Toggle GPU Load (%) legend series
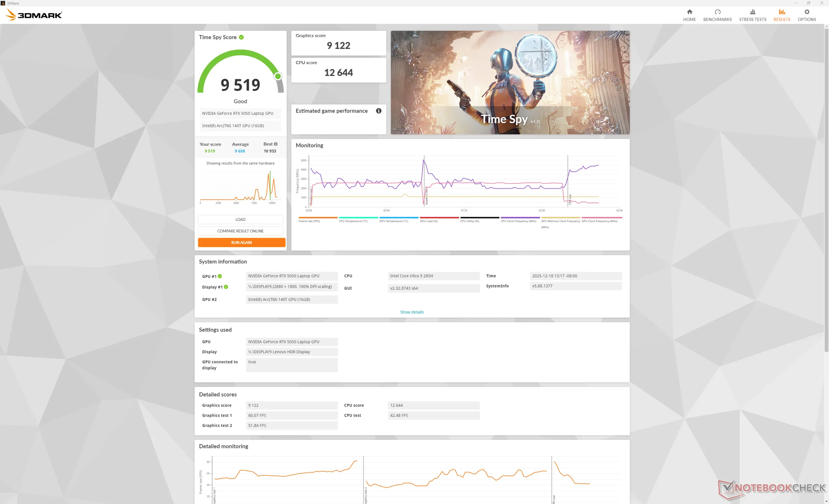 [428, 221]
